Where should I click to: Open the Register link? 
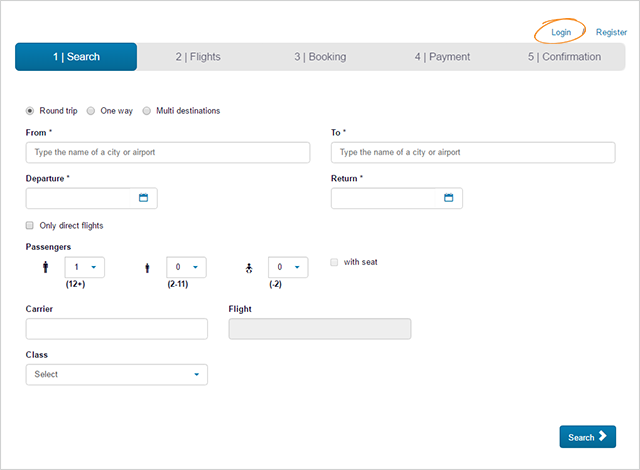[611, 33]
